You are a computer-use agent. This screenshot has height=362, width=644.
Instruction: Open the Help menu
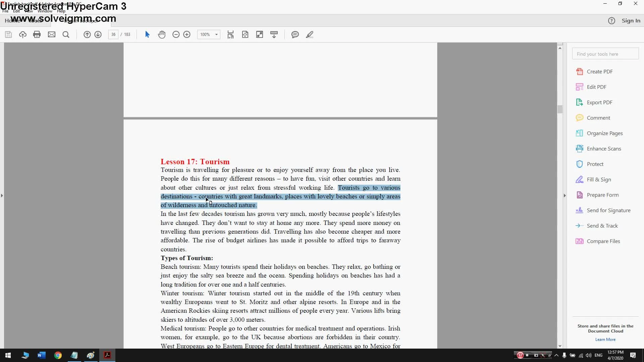coord(61,11)
